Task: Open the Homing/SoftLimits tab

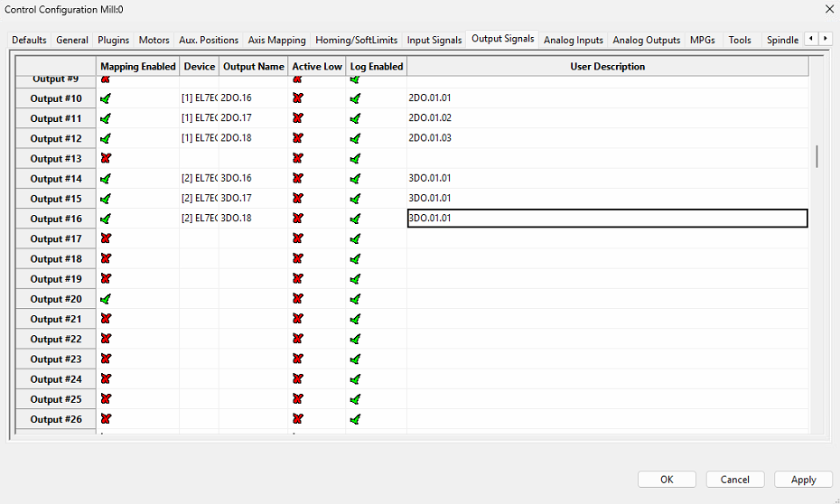Action: [x=356, y=40]
